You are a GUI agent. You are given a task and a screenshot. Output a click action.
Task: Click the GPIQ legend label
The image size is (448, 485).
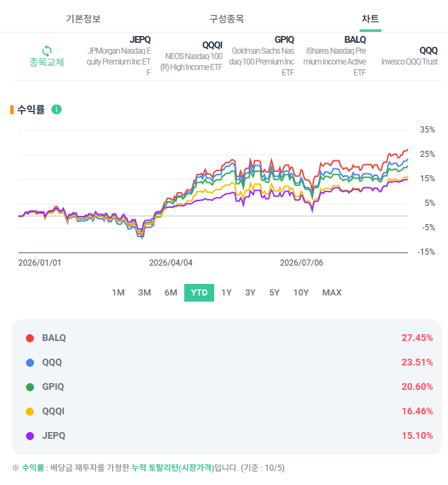[x=53, y=387]
